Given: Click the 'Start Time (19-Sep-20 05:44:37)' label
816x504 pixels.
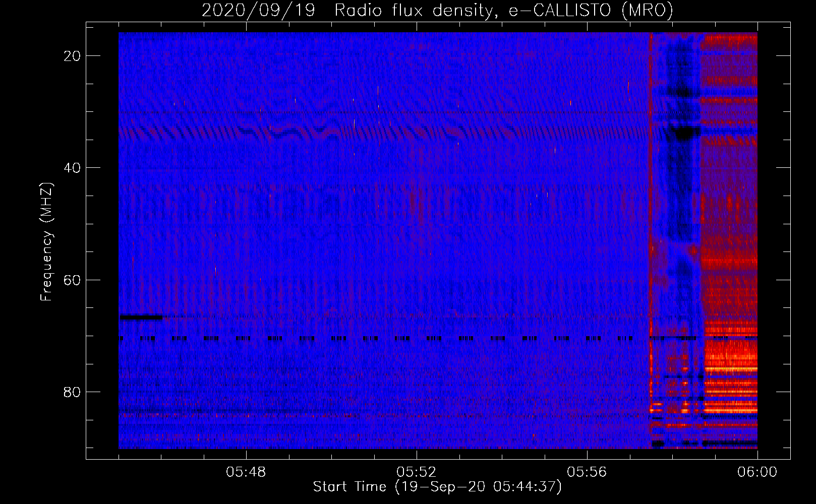Looking at the screenshot, I should [437, 487].
